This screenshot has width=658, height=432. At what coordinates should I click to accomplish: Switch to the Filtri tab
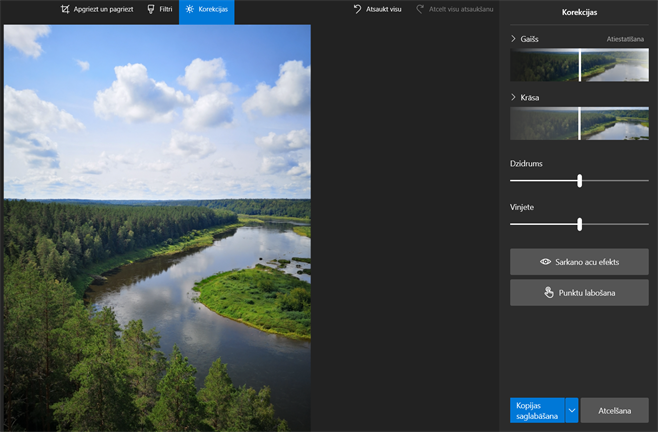click(x=159, y=9)
